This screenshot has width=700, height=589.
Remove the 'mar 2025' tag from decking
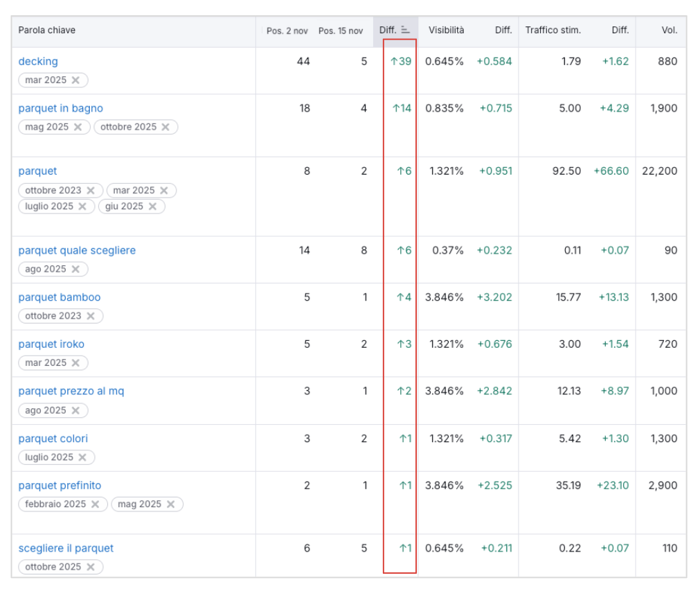(75, 80)
